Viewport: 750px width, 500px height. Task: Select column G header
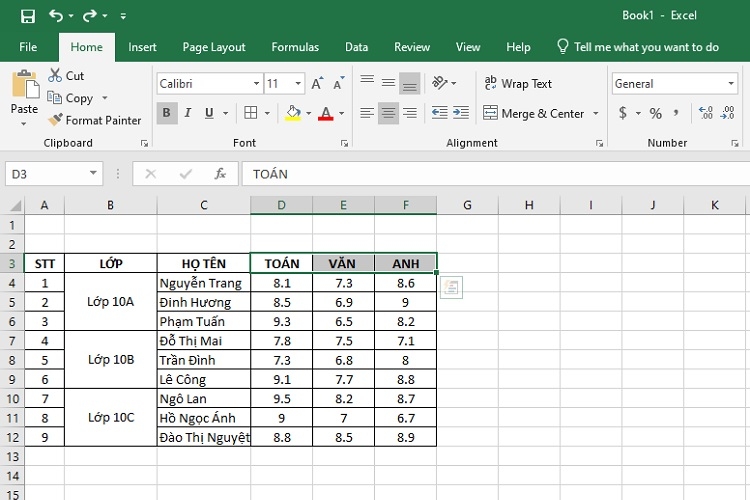coord(467,205)
